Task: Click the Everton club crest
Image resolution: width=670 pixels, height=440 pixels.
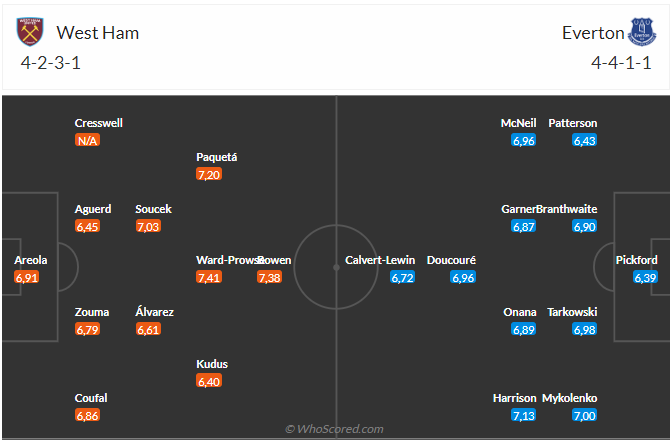Action: (642, 32)
